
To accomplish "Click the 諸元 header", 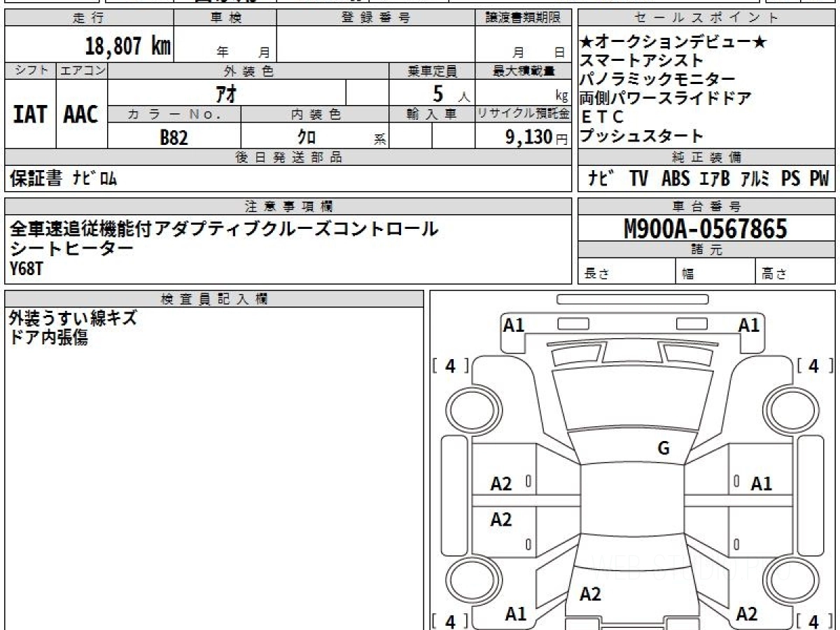I will [x=706, y=249].
